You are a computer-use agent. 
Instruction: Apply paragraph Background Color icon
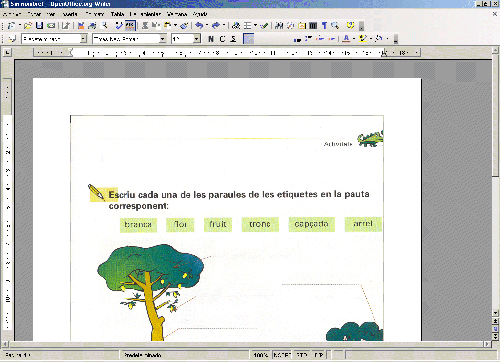[379, 39]
